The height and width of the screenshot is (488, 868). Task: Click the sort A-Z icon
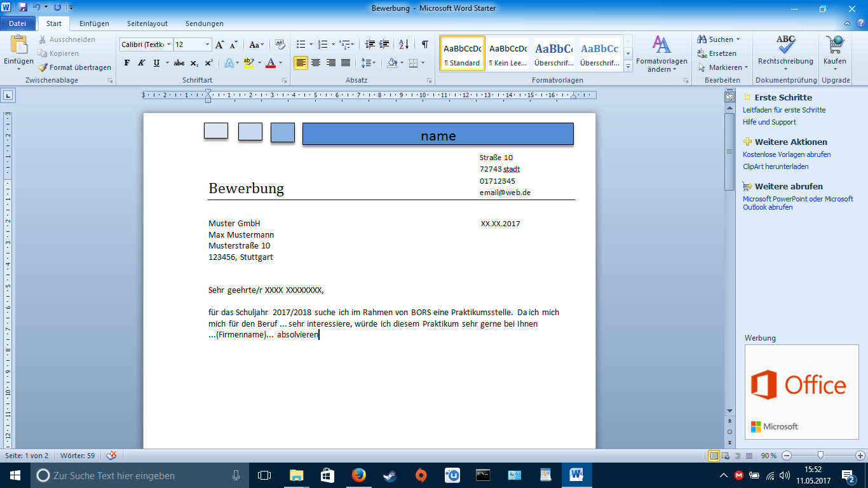point(404,44)
